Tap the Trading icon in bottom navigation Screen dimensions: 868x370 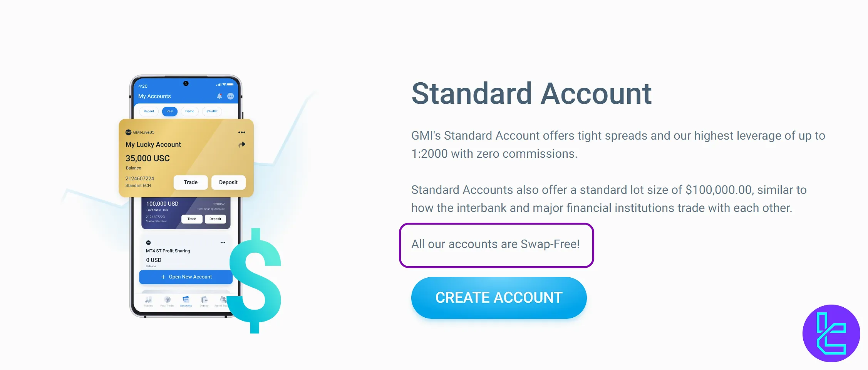point(149,301)
